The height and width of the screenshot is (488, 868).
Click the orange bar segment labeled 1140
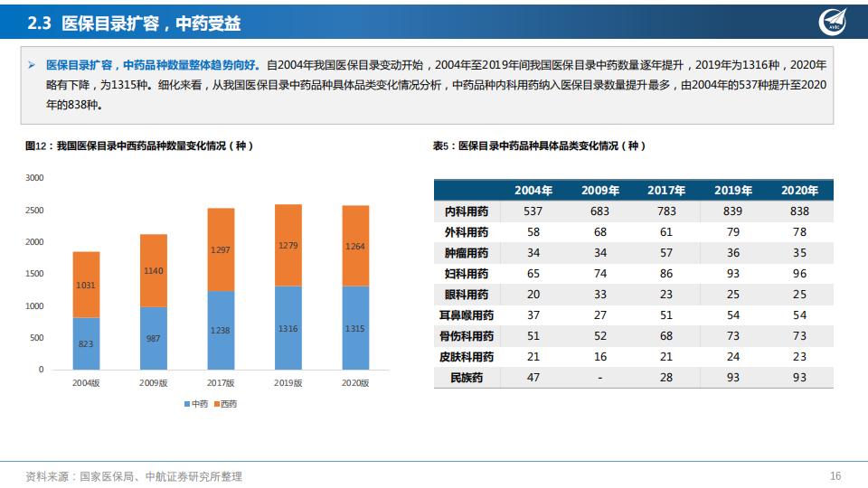(154, 270)
